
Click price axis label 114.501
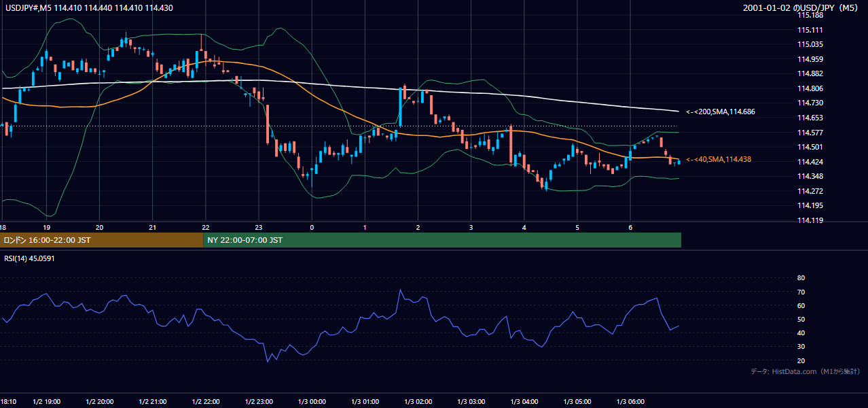tap(810, 147)
